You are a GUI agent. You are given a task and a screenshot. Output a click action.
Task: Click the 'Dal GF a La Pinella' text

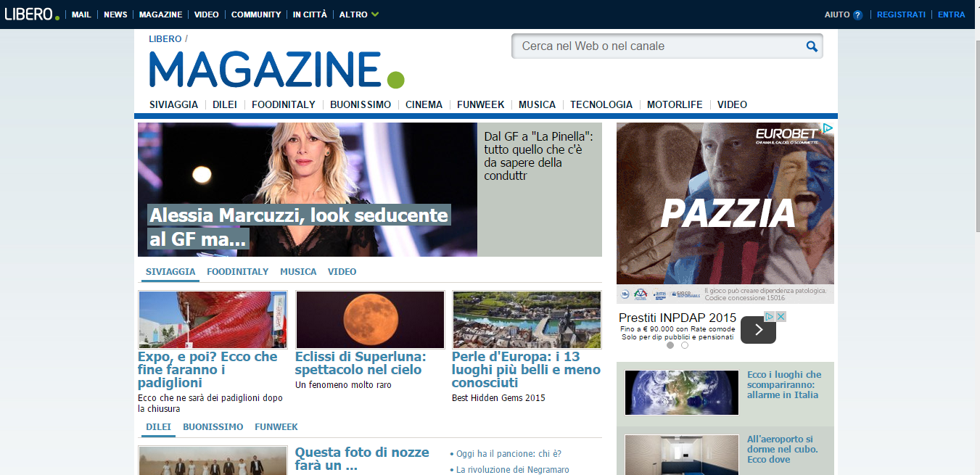tap(539, 156)
